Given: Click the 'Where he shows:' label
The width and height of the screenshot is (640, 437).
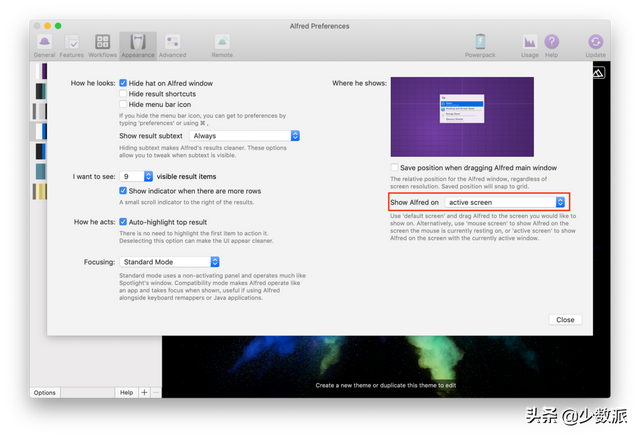Looking at the screenshot, I should click(x=359, y=83).
